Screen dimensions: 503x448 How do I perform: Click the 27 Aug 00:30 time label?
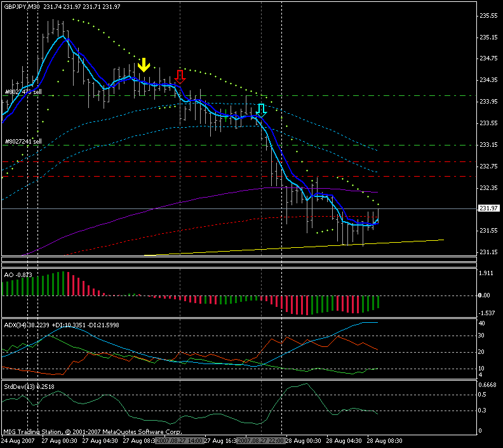click(x=59, y=441)
